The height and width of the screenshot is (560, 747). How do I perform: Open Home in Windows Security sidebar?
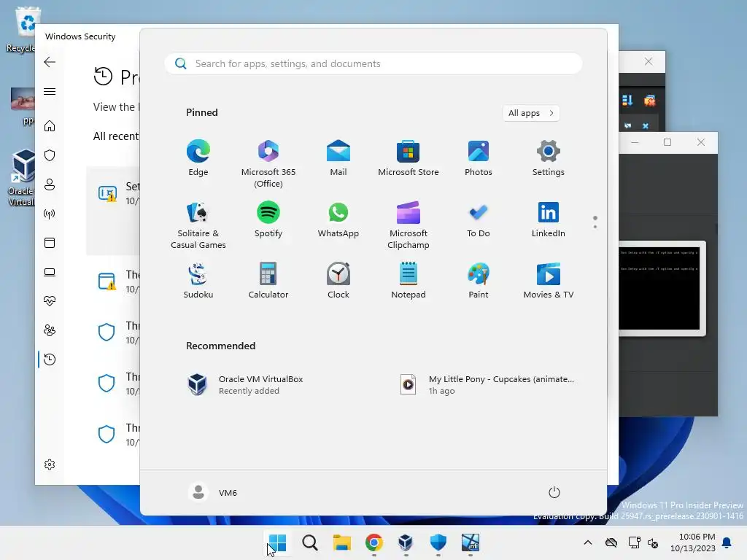point(50,126)
